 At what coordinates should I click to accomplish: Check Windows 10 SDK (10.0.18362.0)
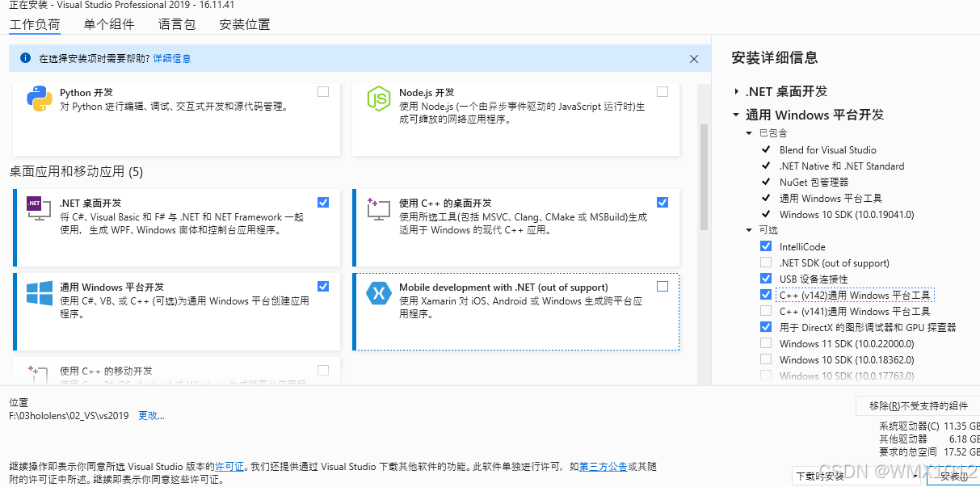click(766, 359)
